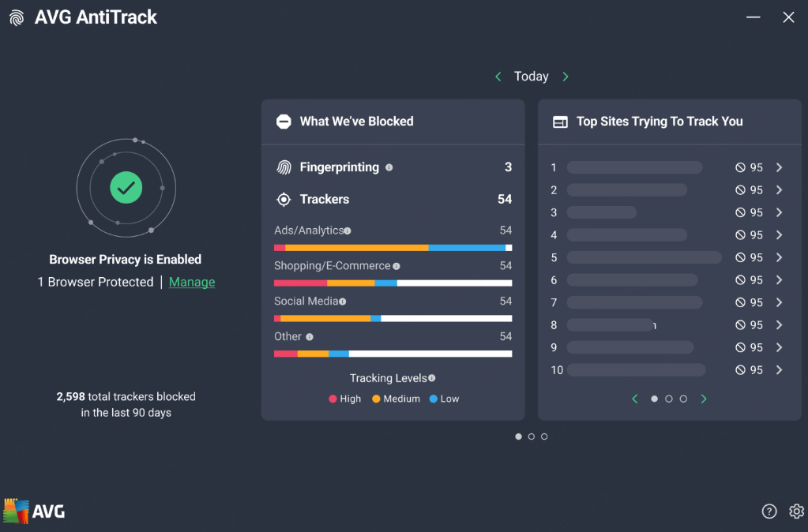Click the orange Medium legend dot

(x=376, y=399)
